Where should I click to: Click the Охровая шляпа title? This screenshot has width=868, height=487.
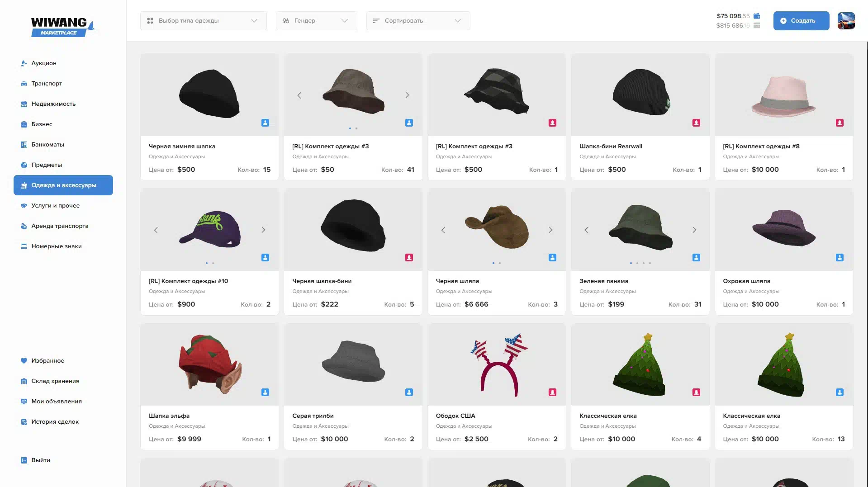tap(746, 281)
